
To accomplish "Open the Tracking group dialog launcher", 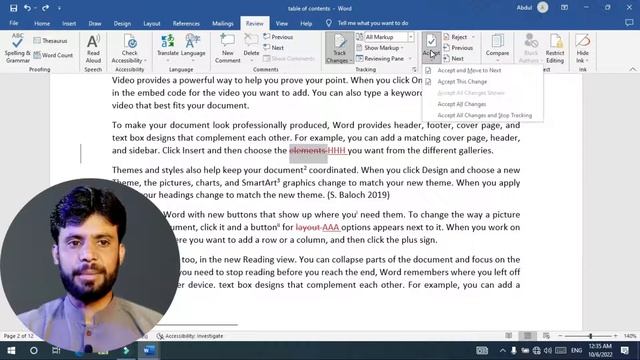I will tap(414, 69).
